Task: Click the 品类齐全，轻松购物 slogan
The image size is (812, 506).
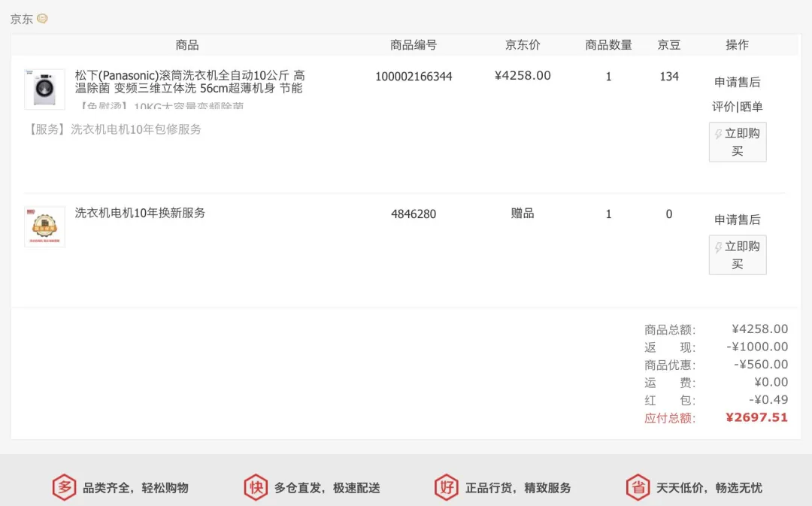Action: (x=135, y=488)
